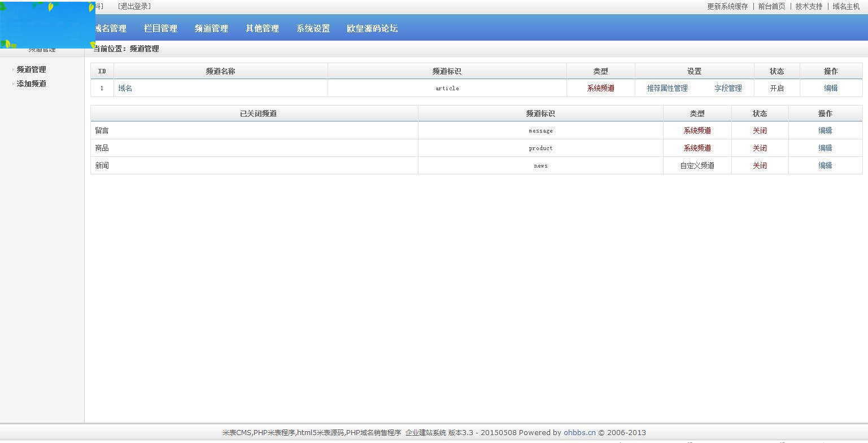868x443 pixels.
Task: Expand the arrow beside 添加频道 in sidebar
Action: point(12,84)
